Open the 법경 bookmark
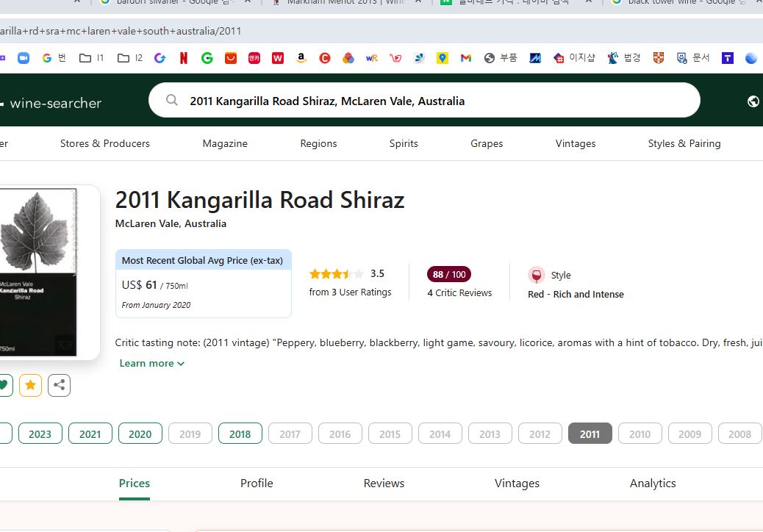763x532 pixels. (625, 58)
